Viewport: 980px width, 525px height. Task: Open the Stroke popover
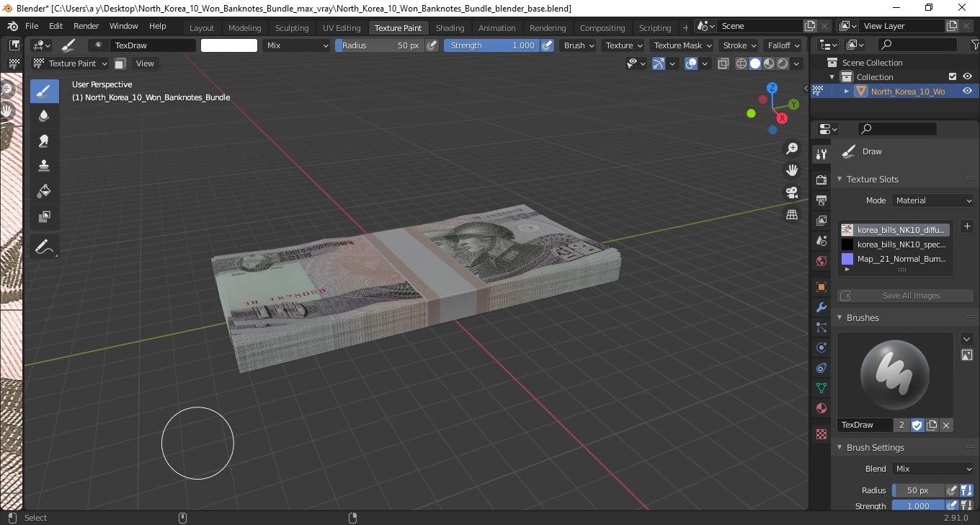(739, 45)
